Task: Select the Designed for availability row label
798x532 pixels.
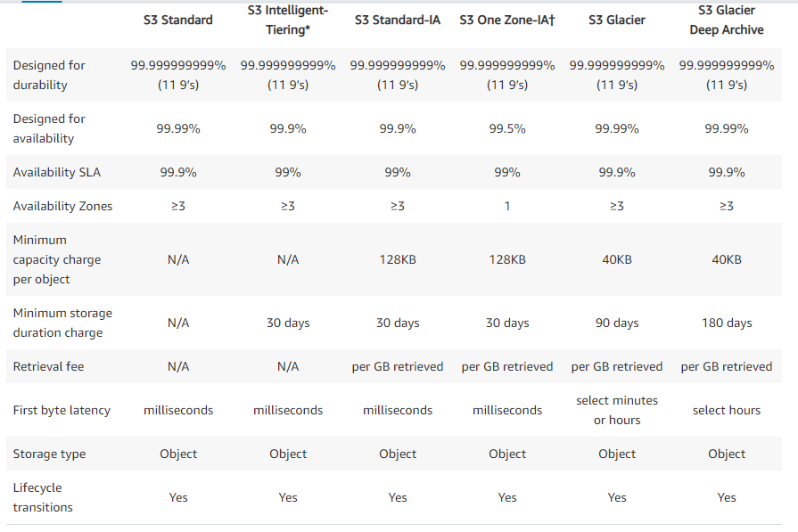Action: (49, 128)
